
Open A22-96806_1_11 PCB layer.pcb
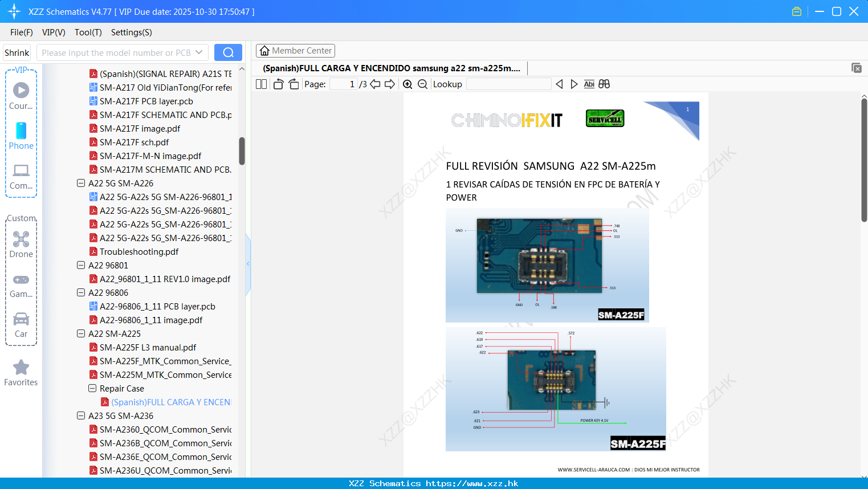click(157, 306)
